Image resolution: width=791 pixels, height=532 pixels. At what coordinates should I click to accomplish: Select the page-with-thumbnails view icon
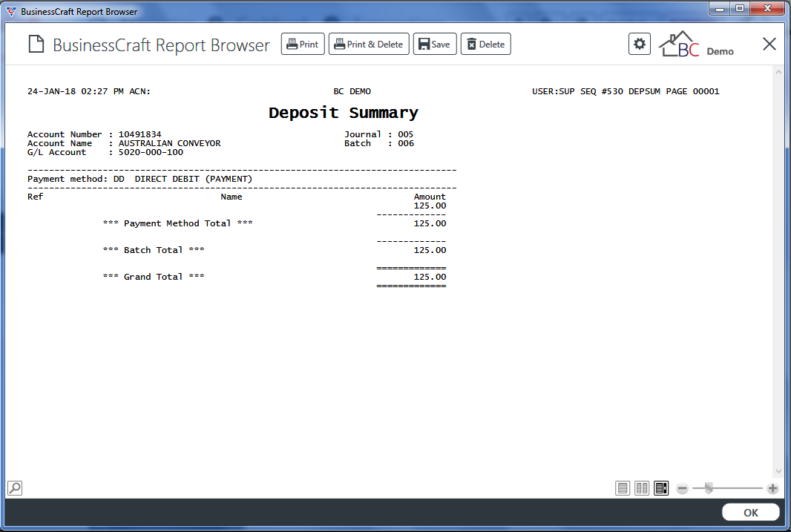[661, 488]
